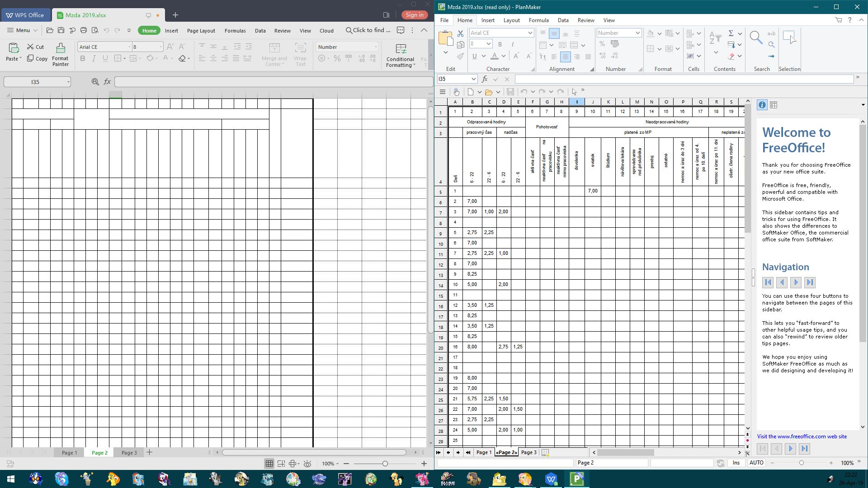Click the sidebar info icon in PlanMaker
The image size is (868, 488).
762,105
